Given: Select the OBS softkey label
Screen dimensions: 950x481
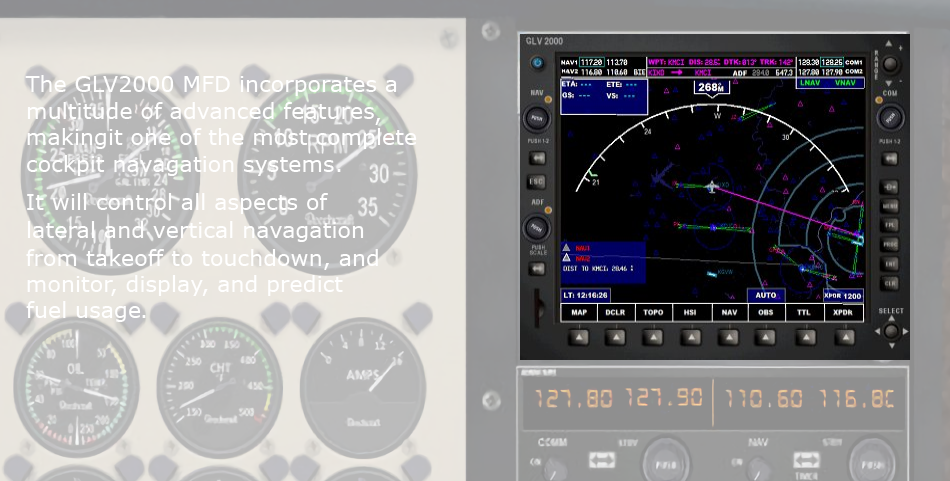Looking at the screenshot, I should (x=766, y=313).
